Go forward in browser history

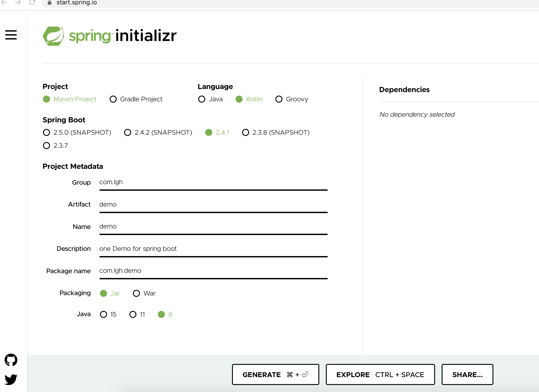(x=18, y=3)
